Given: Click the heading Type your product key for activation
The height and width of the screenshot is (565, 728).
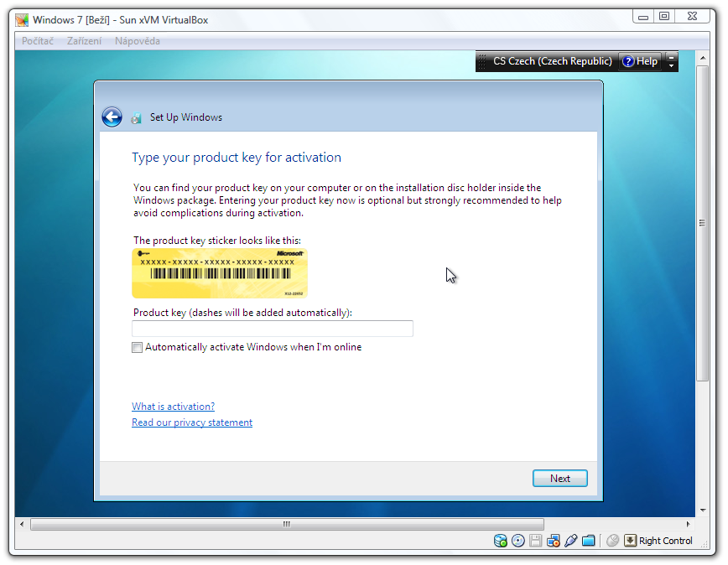Looking at the screenshot, I should pos(237,158).
